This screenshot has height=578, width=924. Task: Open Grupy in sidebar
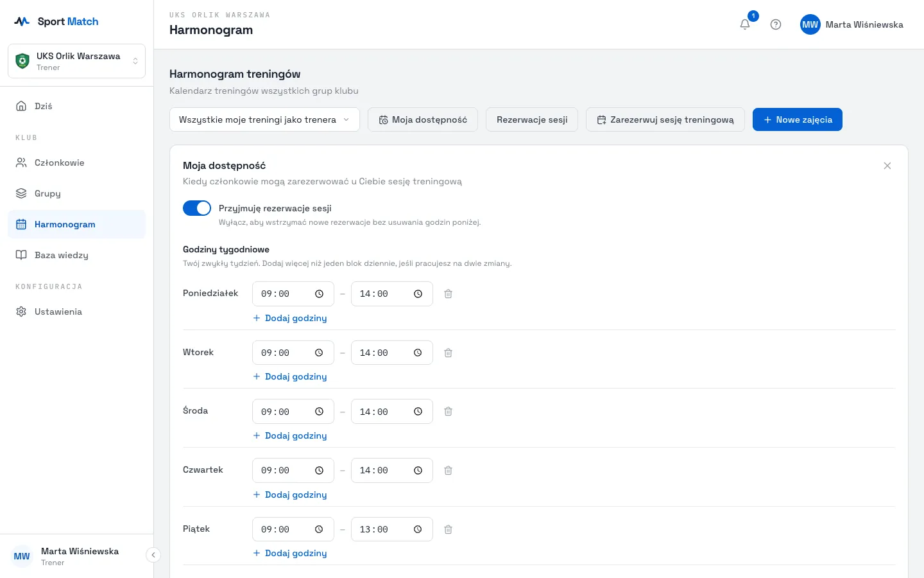click(x=76, y=193)
